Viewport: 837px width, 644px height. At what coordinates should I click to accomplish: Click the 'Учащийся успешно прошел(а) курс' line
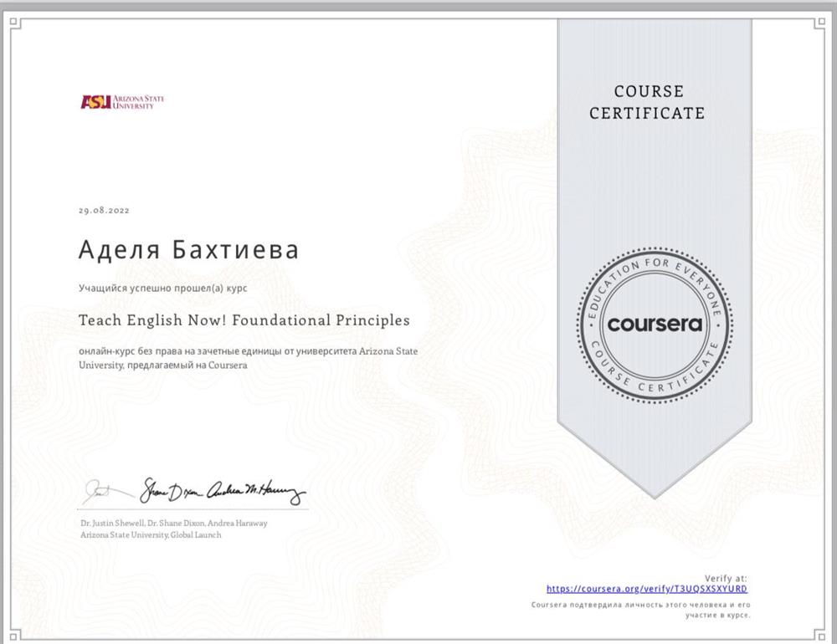[163, 287]
